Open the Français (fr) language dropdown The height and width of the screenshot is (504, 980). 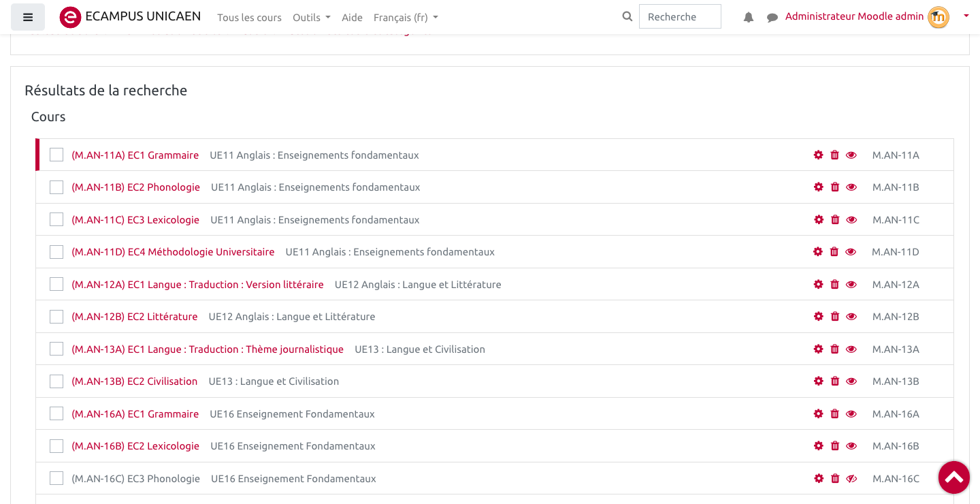406,18
